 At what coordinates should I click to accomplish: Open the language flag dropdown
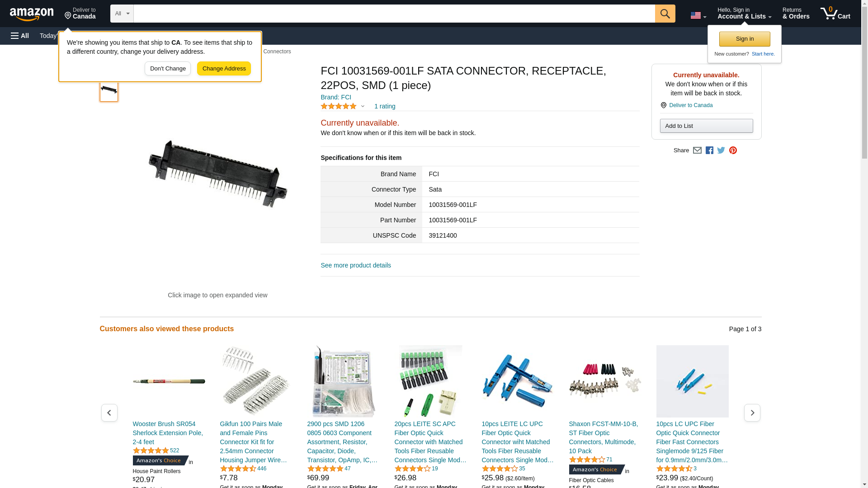698,15
